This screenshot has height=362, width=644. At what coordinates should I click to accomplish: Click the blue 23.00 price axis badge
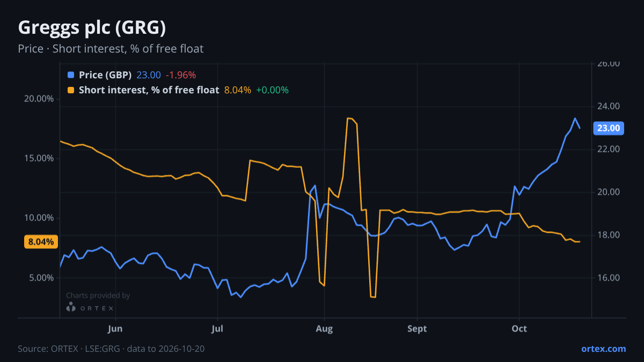tap(609, 128)
